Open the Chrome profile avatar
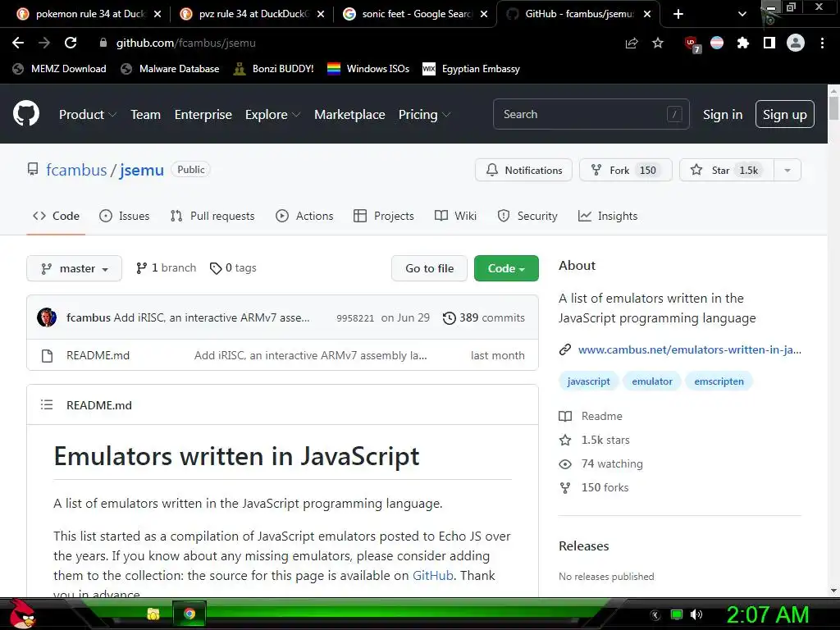The image size is (840, 630). [796, 43]
